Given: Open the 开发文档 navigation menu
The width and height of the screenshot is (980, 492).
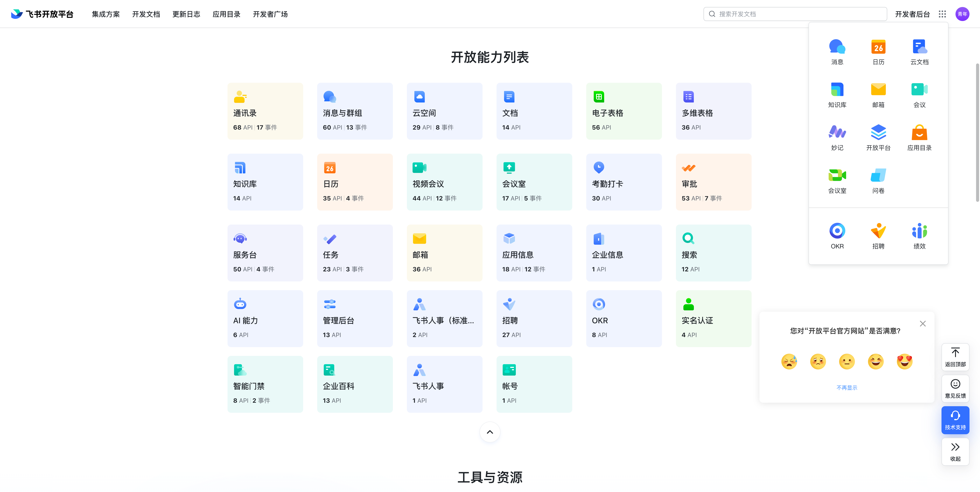Looking at the screenshot, I should 146,14.
